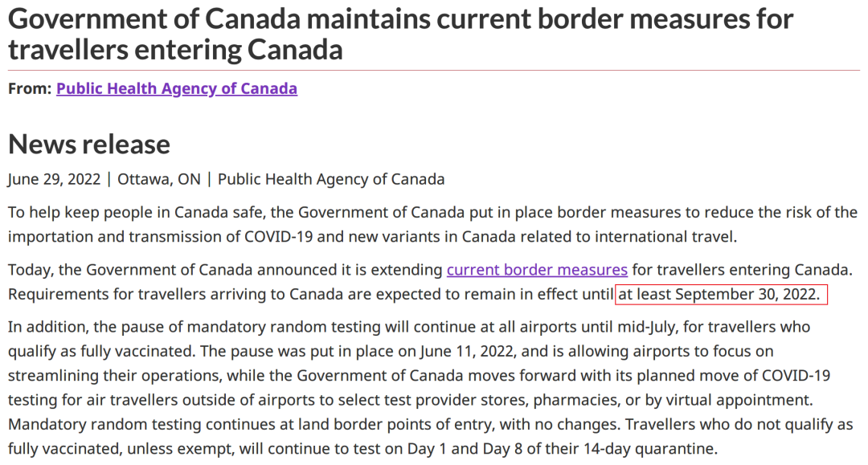Select the "June 29, 2022" dateline text
Screen dimensions: 868x465
[x=54, y=179]
